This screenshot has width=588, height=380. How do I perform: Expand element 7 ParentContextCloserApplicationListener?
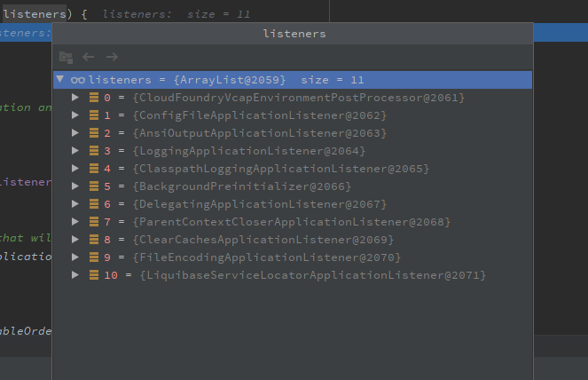pos(75,222)
